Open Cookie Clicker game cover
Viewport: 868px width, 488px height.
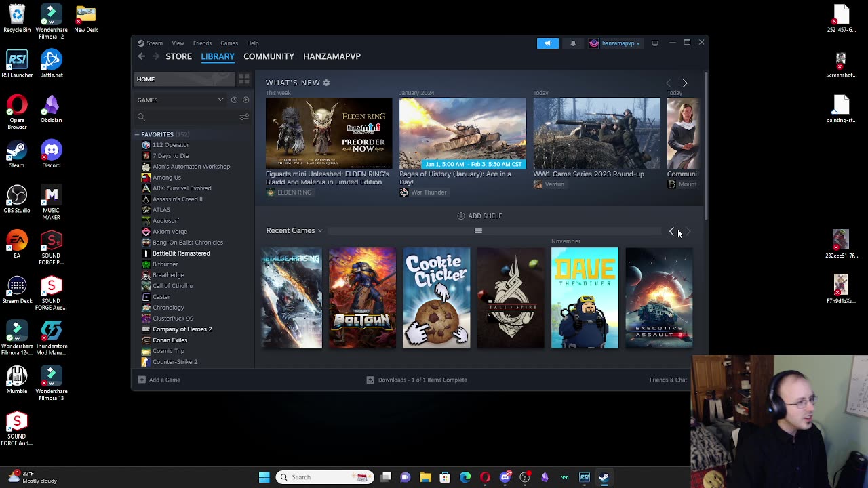click(x=437, y=298)
